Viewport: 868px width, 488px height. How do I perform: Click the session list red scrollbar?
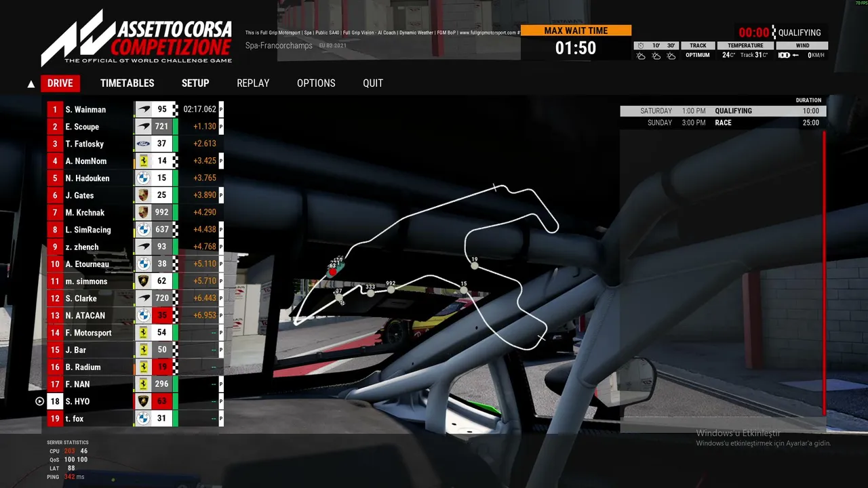tap(825, 272)
